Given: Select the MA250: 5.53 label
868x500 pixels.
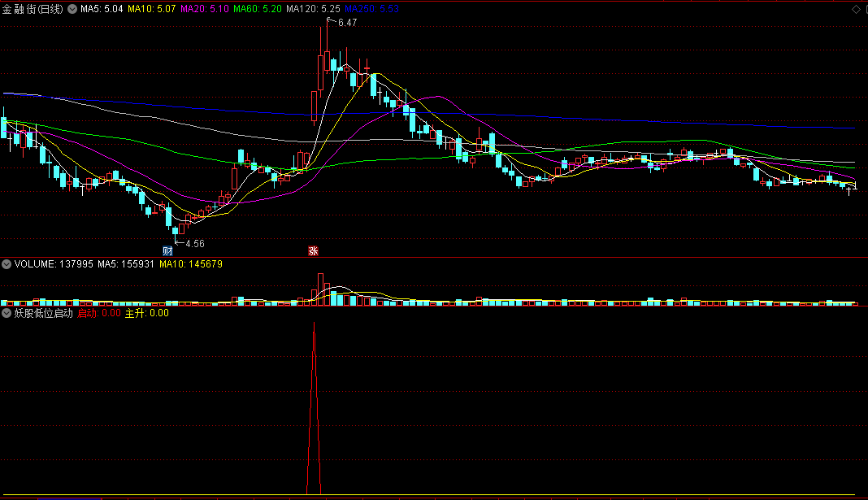Looking at the screenshot, I should pos(371,9).
